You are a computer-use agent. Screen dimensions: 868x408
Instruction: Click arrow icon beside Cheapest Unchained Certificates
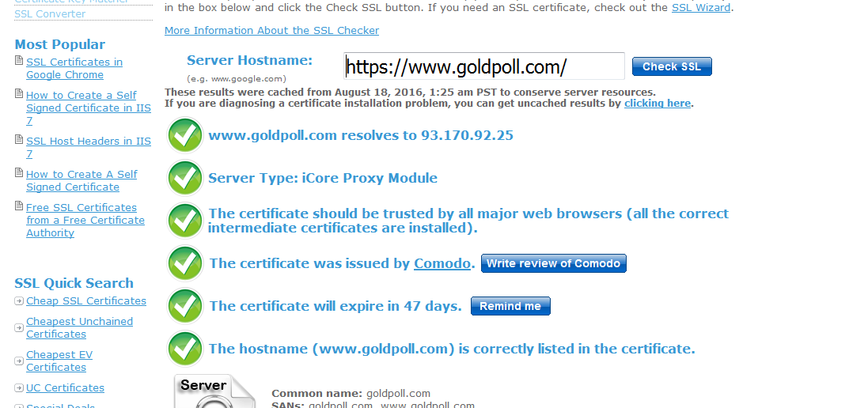(x=19, y=328)
